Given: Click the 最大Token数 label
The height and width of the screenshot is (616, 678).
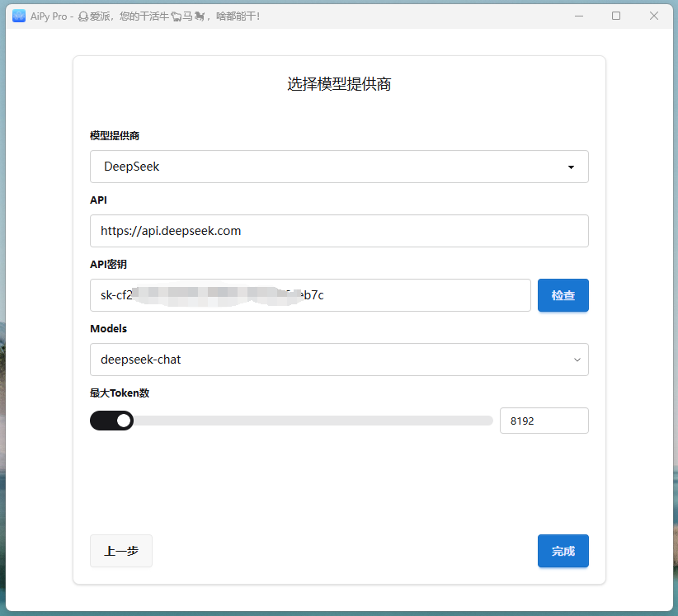Looking at the screenshot, I should click(120, 393).
